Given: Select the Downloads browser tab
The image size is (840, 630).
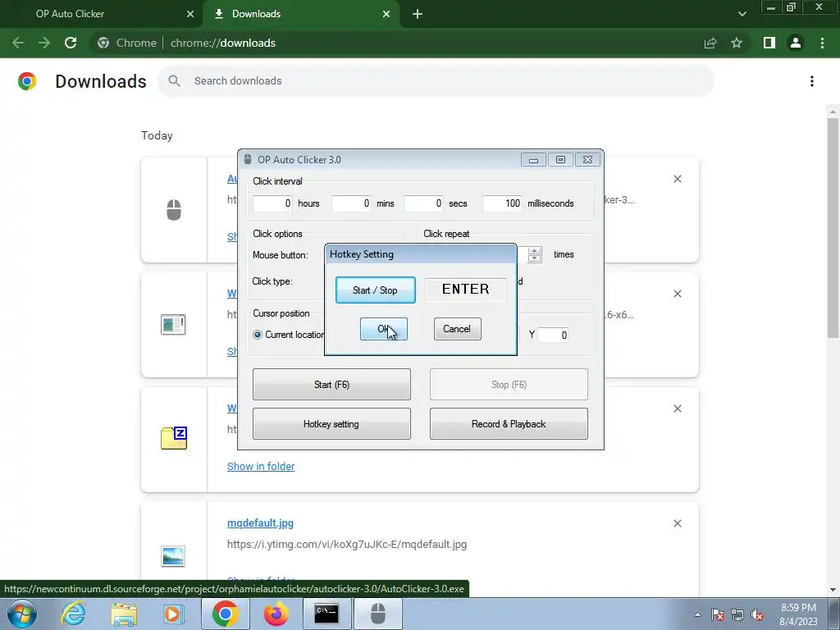Looking at the screenshot, I should 300,14.
